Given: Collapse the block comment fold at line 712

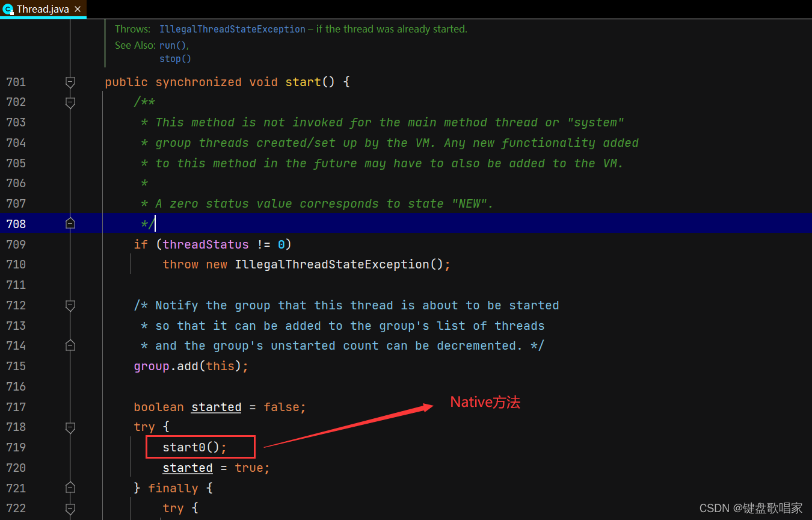Looking at the screenshot, I should pyautogui.click(x=70, y=305).
